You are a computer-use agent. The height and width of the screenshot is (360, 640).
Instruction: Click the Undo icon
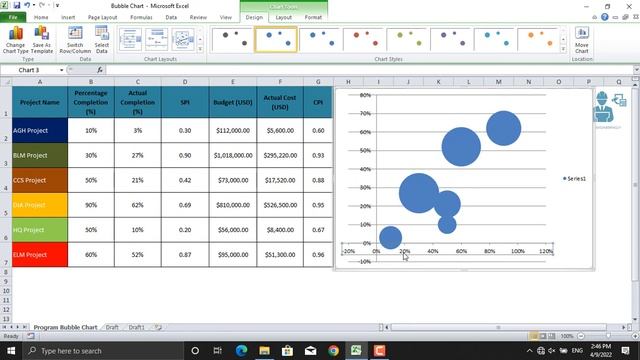(27, 5)
